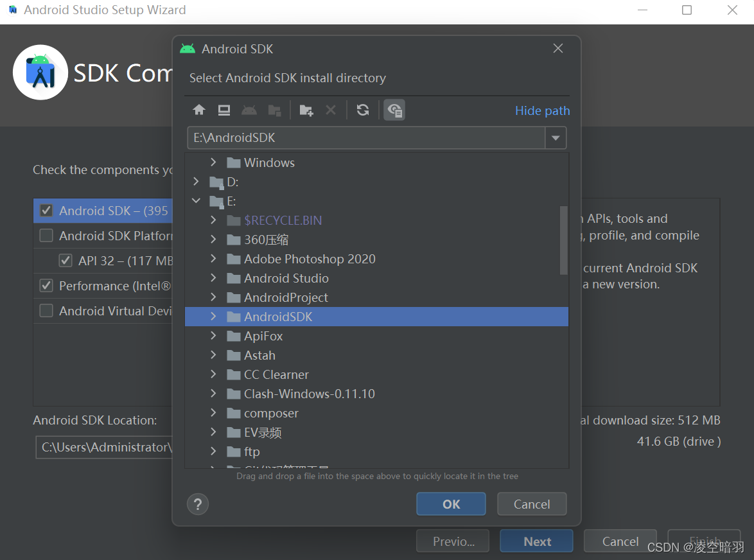Click the Adobe Photoshop 2020 folder icon
The width and height of the screenshot is (754, 560).
pyautogui.click(x=234, y=259)
